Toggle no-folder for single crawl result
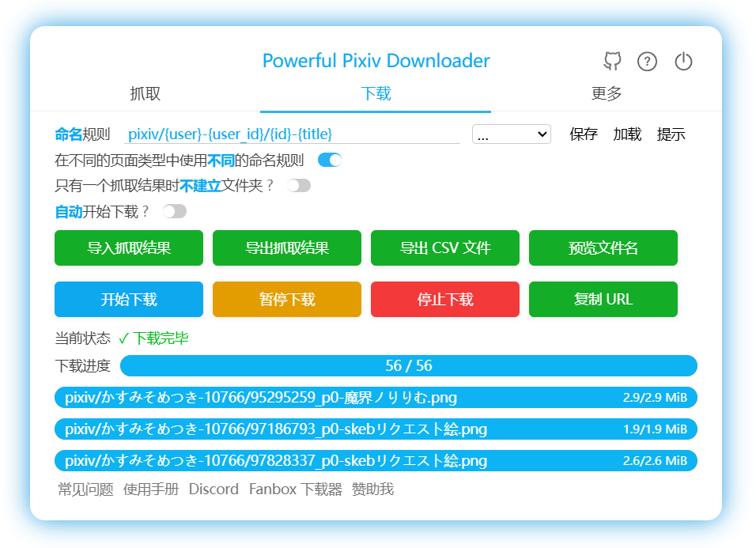 (299, 186)
